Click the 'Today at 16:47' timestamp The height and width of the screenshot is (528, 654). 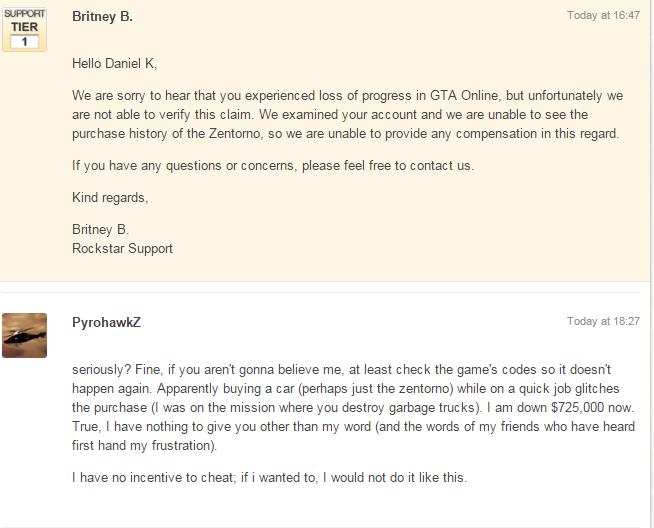pyautogui.click(x=603, y=16)
